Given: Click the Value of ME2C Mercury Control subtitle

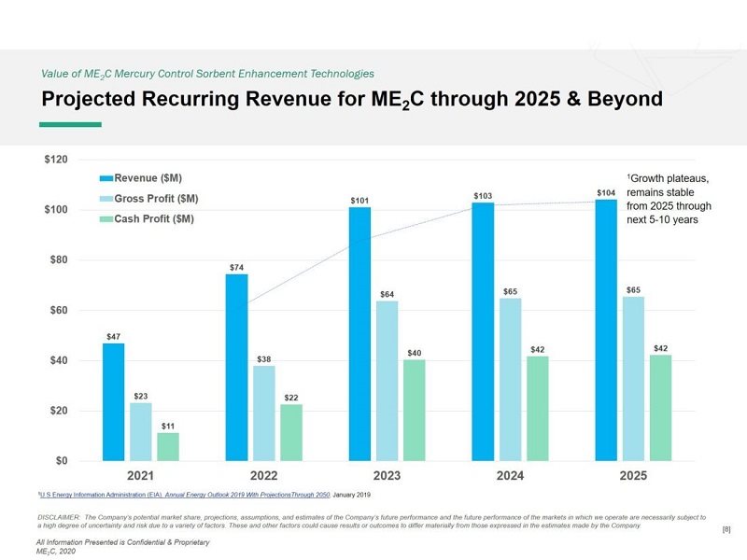Looking at the screenshot, I should [x=207, y=73].
